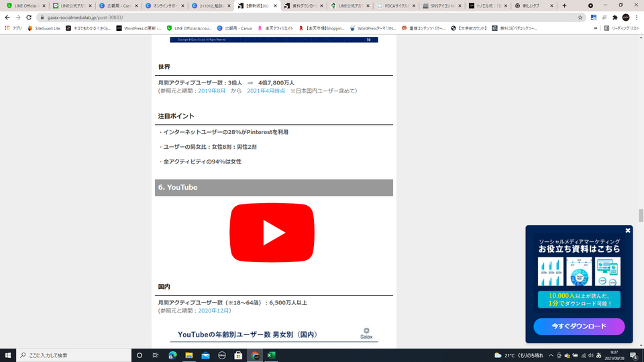Go back using the browser back arrow
Screen dimensions: 644x362
pos(7,17)
